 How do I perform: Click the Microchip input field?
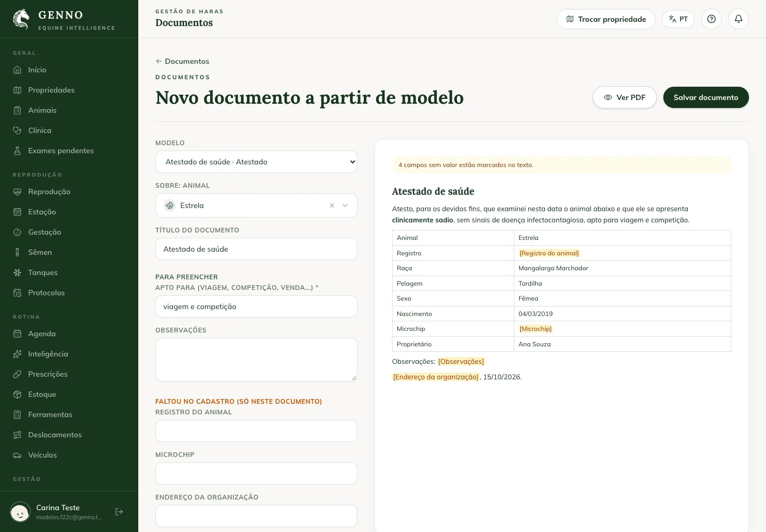(256, 473)
